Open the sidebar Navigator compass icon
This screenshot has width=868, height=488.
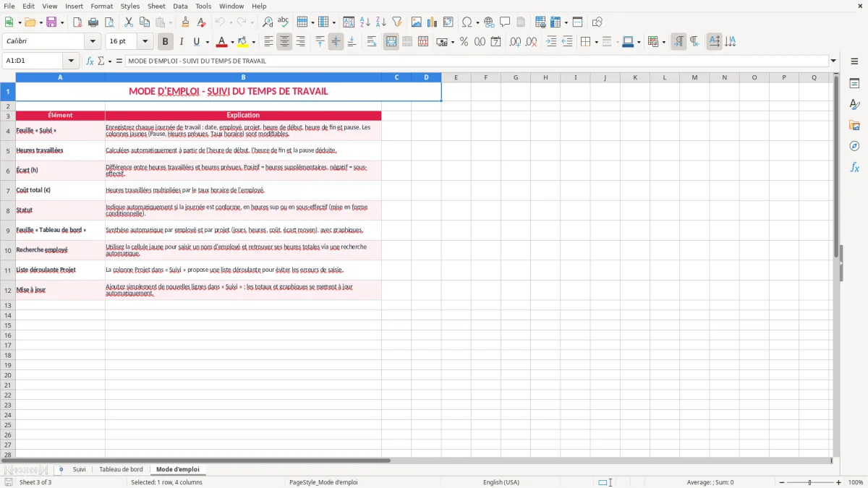854,146
